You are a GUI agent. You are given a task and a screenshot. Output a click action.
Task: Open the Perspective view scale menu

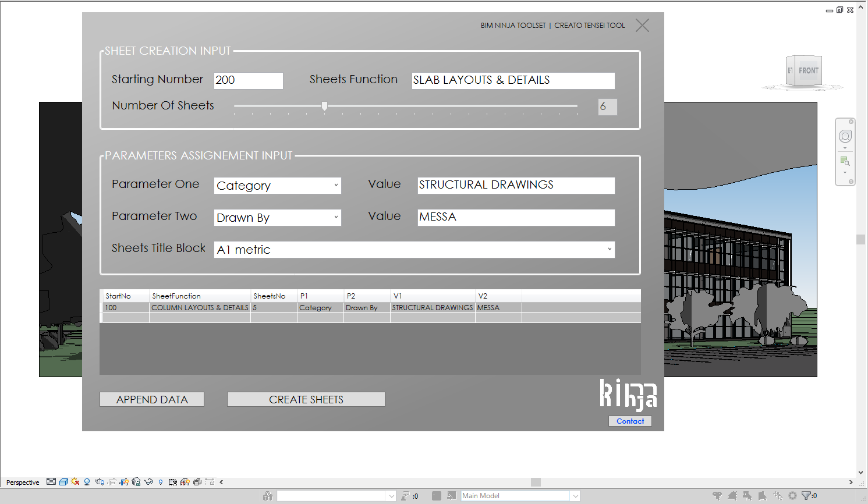coord(23,482)
